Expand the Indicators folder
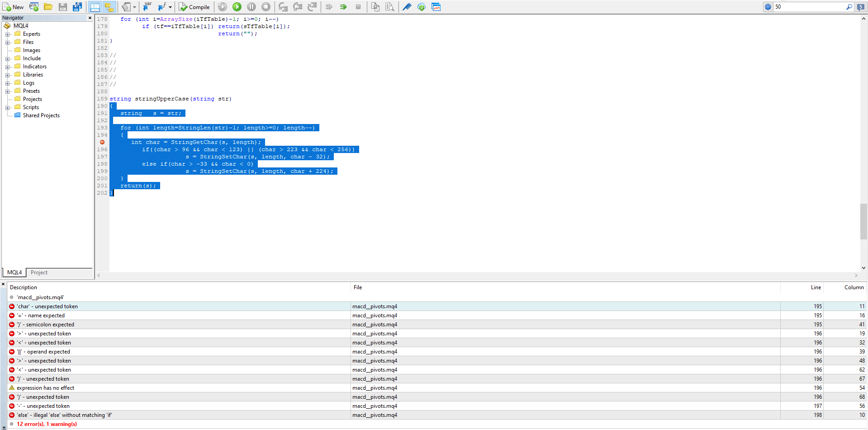868x430 pixels. 7,67
